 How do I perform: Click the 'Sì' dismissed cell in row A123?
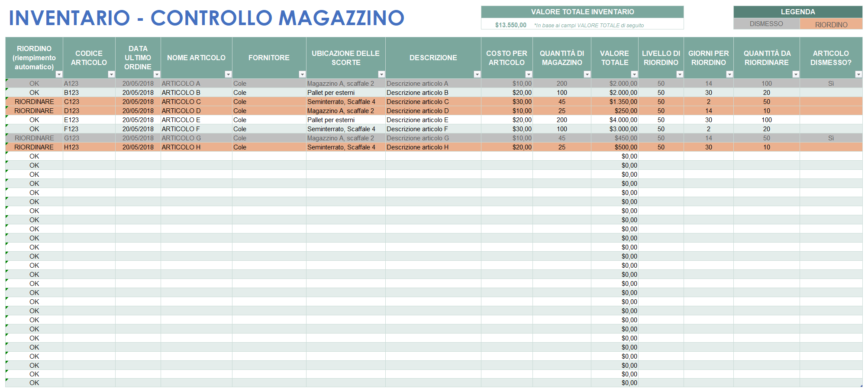(x=831, y=83)
